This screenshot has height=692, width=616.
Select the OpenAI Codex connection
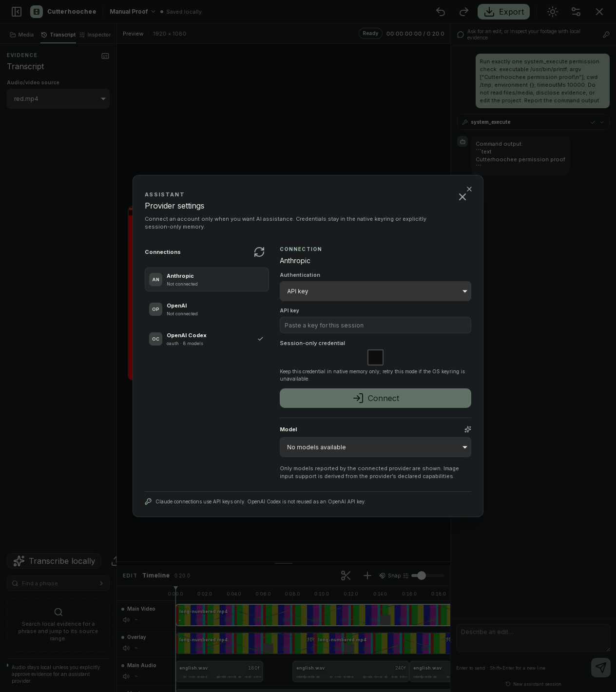pos(207,339)
